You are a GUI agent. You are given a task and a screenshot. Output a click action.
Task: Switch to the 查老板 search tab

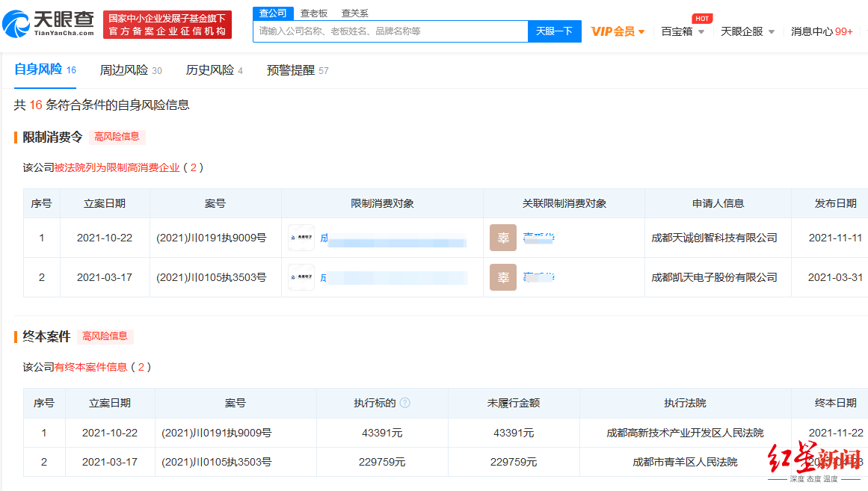point(314,13)
